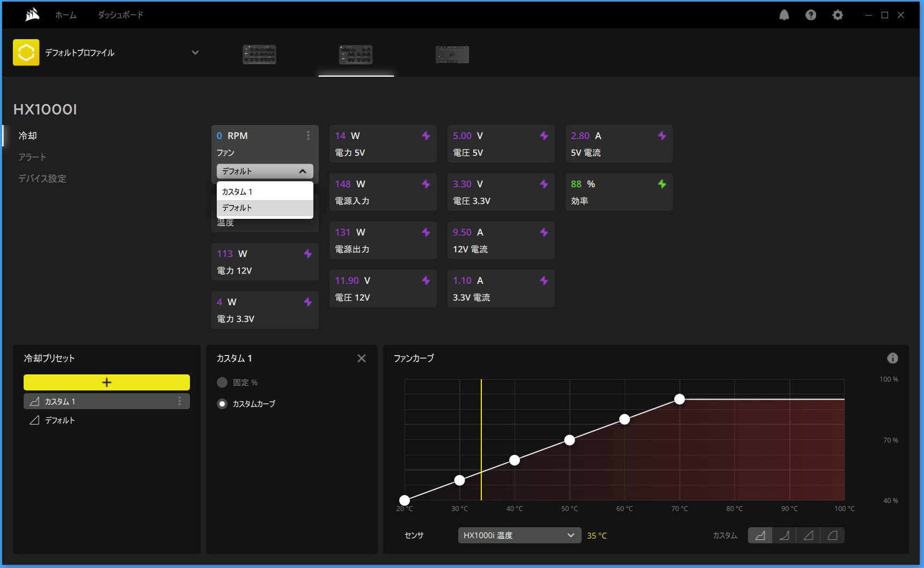924x568 pixels.
Task: Click lightning icon on 3.3V 電流 tile
Action: [544, 281]
